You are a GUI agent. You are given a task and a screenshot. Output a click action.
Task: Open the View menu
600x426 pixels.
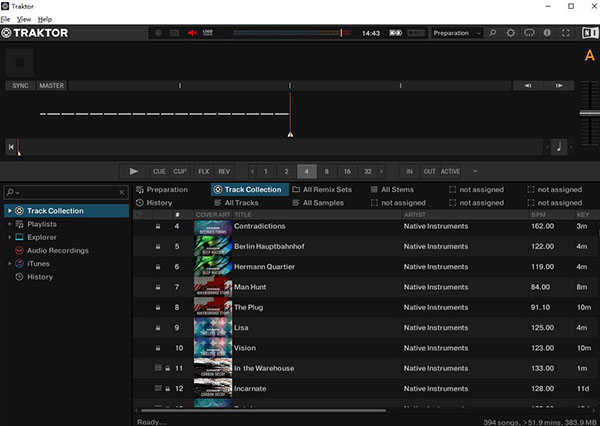click(24, 19)
